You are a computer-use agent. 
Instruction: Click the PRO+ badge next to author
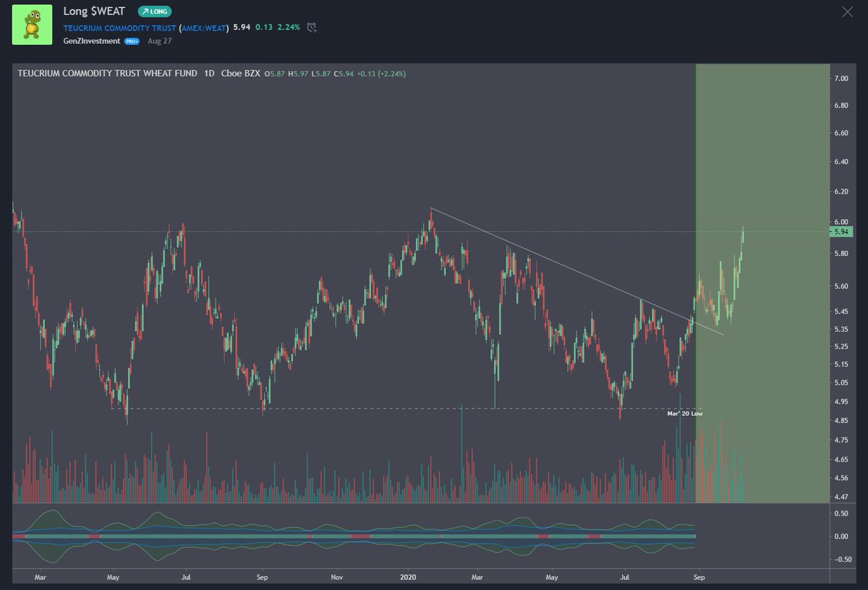132,41
